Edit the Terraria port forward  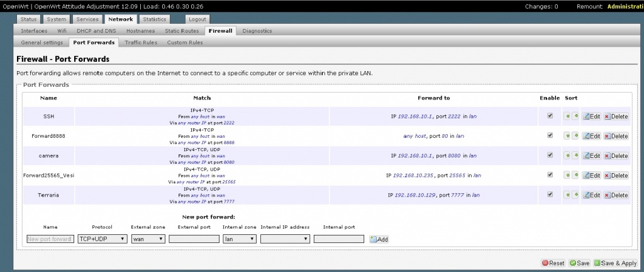tap(591, 195)
